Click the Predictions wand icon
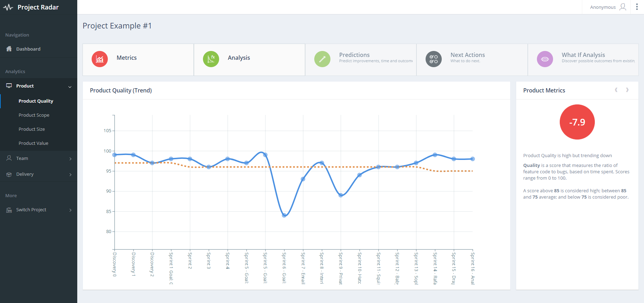 [322, 59]
